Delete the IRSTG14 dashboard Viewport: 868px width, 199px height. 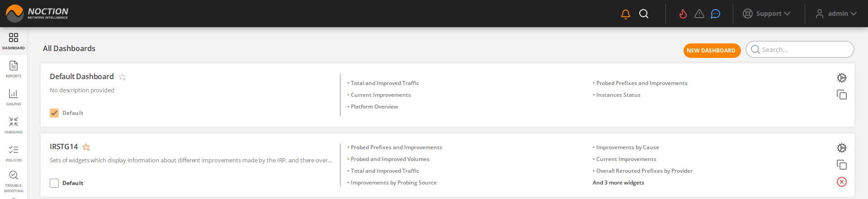(x=841, y=182)
